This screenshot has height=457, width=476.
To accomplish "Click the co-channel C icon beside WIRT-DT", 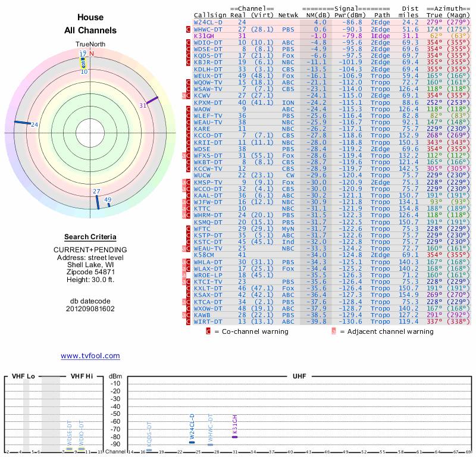I will pyautogui.click(x=188, y=321).
